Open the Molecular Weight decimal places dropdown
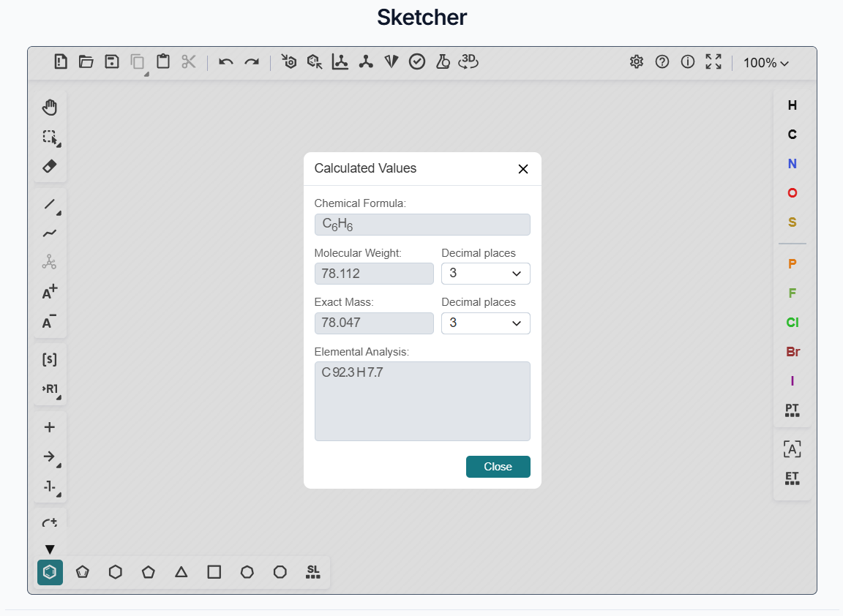The image size is (843, 616). click(x=485, y=273)
